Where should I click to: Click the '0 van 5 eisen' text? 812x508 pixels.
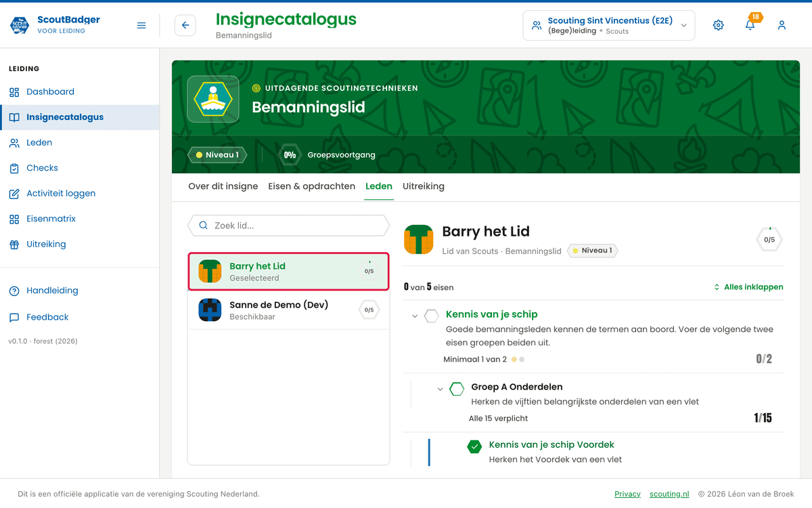[x=428, y=287]
